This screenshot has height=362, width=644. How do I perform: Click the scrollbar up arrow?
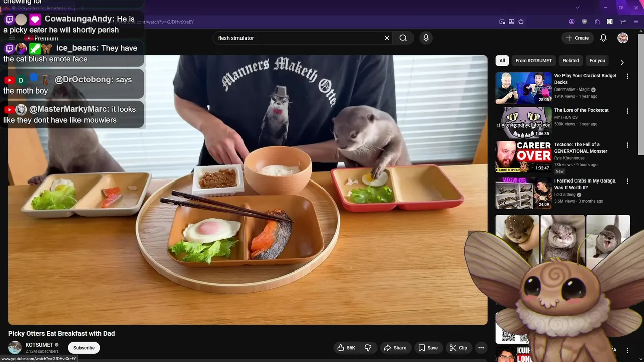(641, 32)
